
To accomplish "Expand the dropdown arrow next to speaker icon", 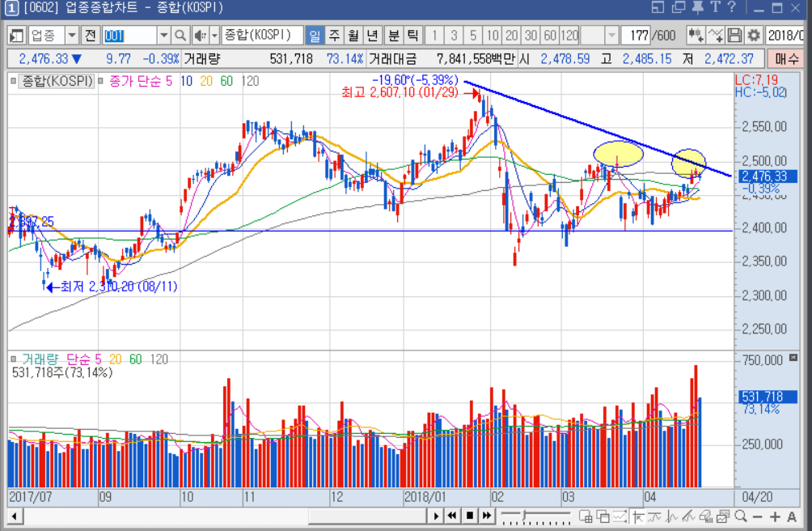I will (x=214, y=36).
